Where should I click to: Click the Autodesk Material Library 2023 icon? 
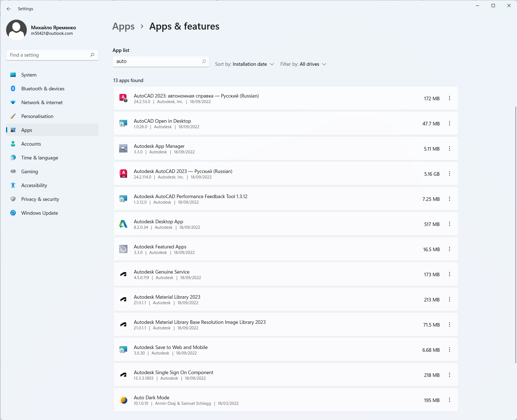click(123, 299)
